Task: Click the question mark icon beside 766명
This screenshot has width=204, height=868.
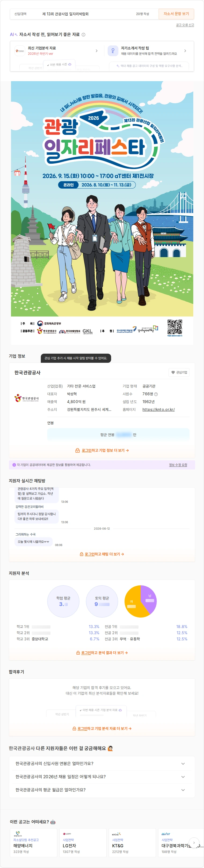Action: [x=156, y=394]
